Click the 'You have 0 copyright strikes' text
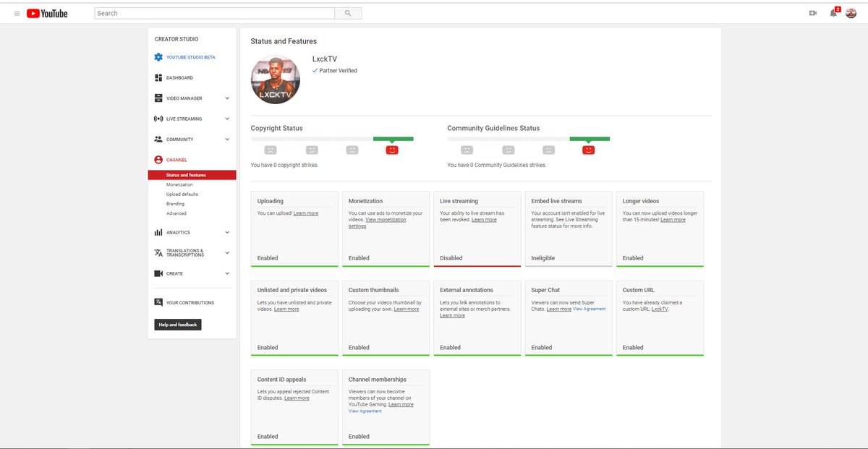Image resolution: width=868 pixels, height=449 pixels. pos(284,165)
